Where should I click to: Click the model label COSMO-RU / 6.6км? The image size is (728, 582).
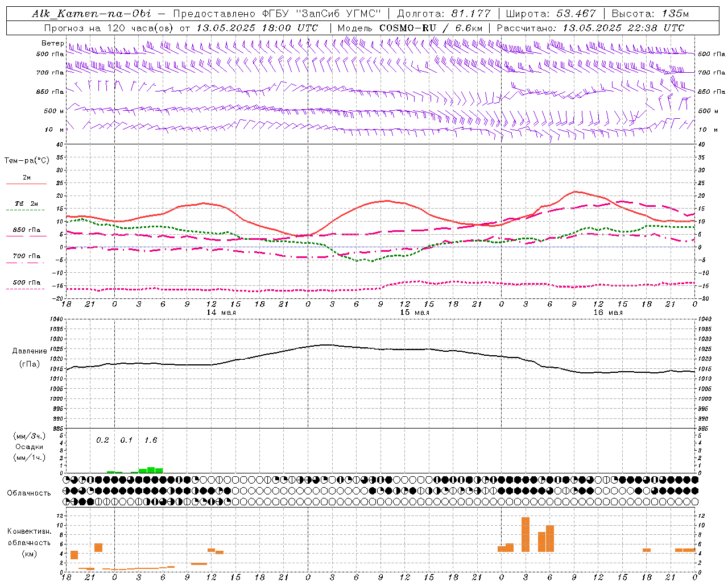[x=431, y=28]
